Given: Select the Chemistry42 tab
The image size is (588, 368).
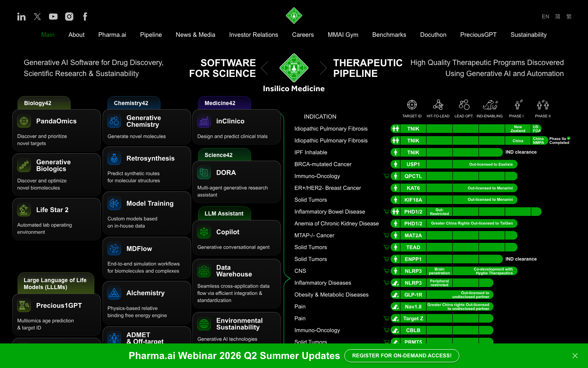Looking at the screenshot, I should 134,103.
